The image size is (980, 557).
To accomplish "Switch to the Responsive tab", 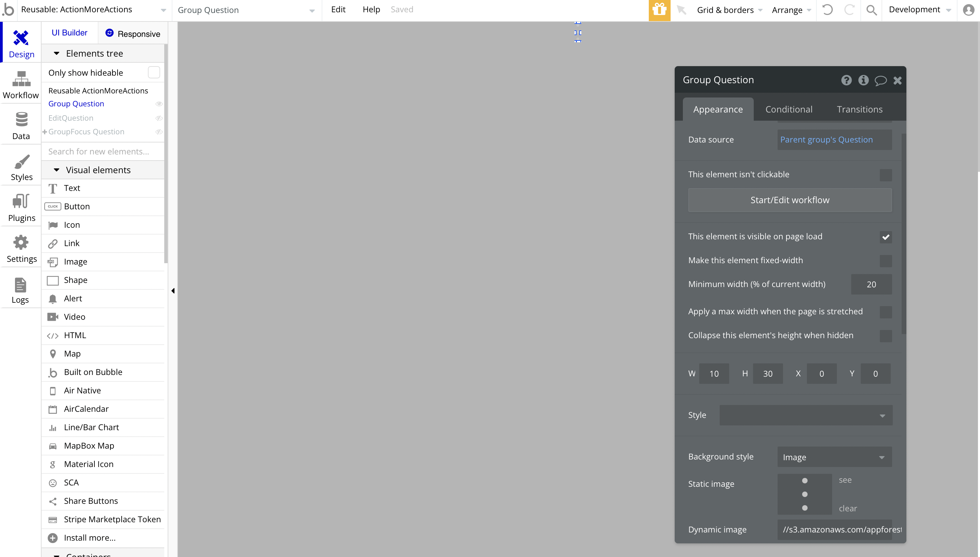I will [x=133, y=34].
